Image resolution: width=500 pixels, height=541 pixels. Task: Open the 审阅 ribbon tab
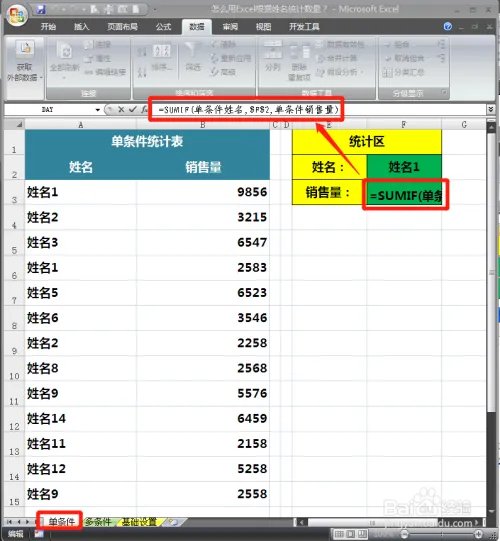(x=230, y=27)
